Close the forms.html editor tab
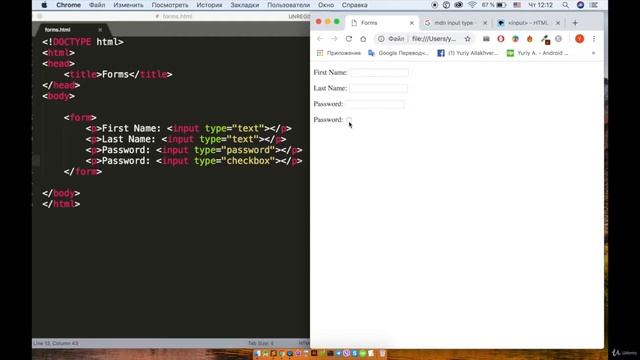The height and width of the screenshot is (360, 640). (100, 30)
